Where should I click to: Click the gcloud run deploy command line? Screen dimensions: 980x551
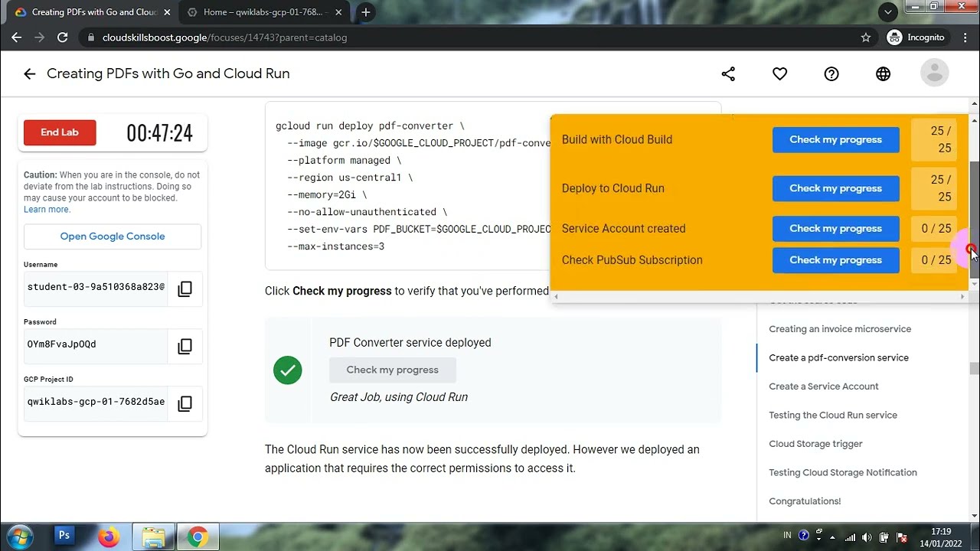click(x=370, y=126)
